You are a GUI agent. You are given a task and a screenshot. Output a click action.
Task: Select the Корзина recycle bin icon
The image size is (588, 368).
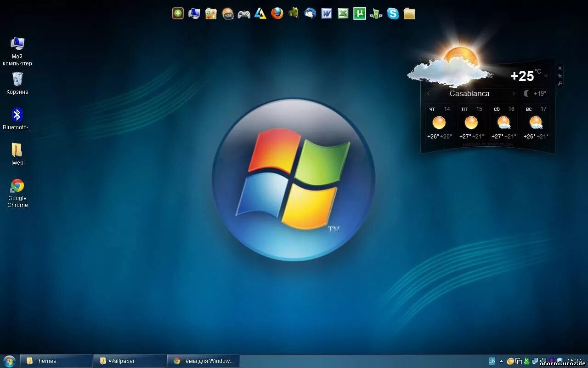click(17, 83)
